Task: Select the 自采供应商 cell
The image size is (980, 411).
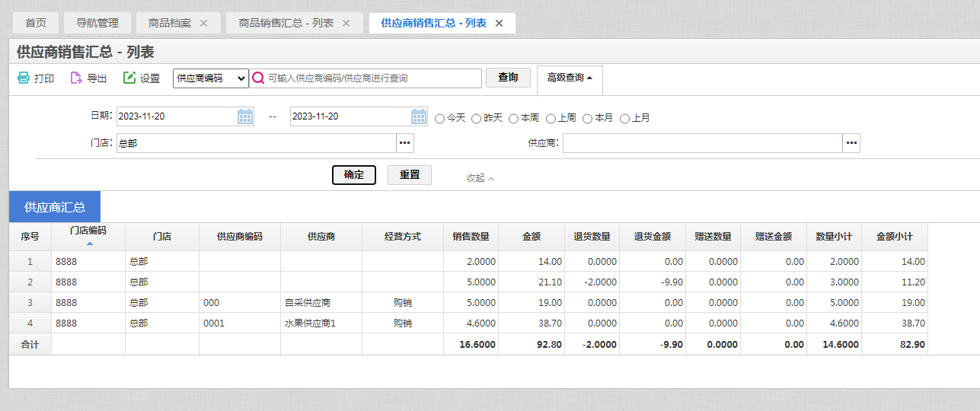Action: 321,303
